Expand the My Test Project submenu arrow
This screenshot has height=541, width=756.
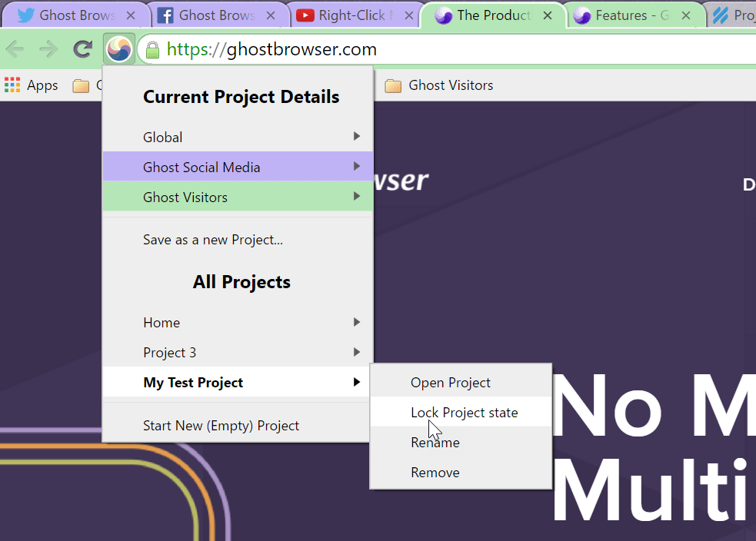[357, 382]
